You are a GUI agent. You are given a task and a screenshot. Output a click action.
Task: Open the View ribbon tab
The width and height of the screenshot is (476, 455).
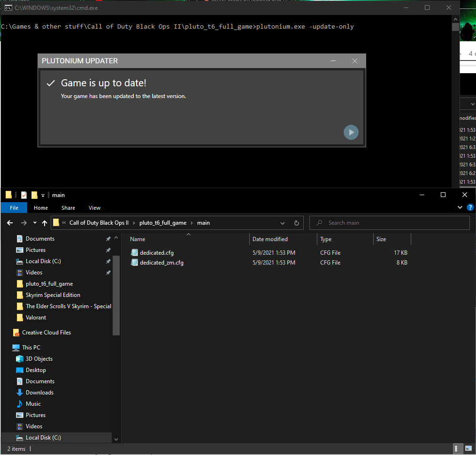pyautogui.click(x=94, y=208)
